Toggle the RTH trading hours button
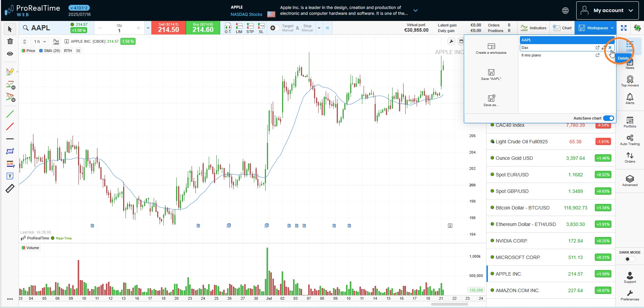 coord(68,51)
